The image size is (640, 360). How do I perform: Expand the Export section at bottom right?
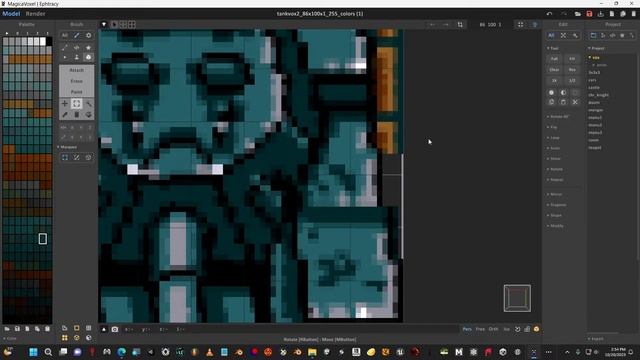596,339
